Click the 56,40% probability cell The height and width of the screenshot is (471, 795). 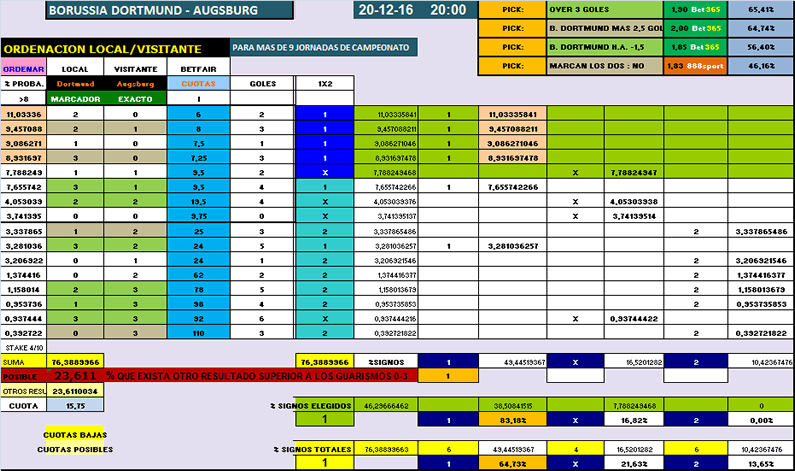click(x=761, y=47)
